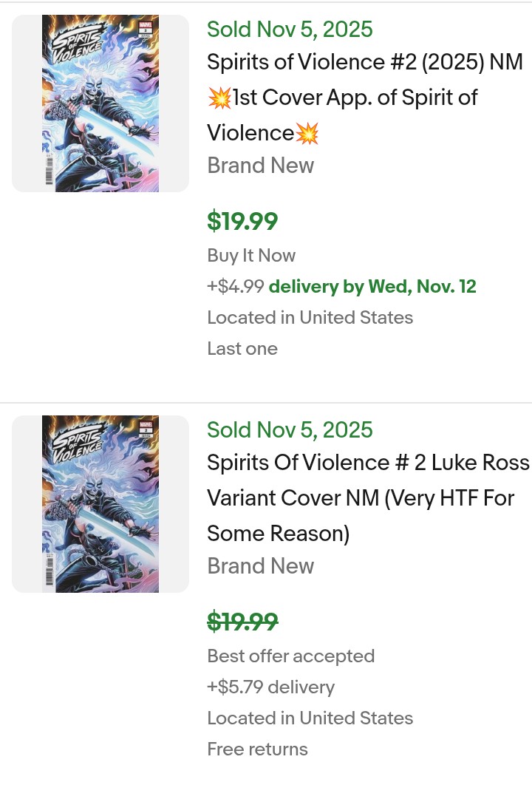Click the 'Buy It Now' label
532x799 pixels.
coord(251,256)
